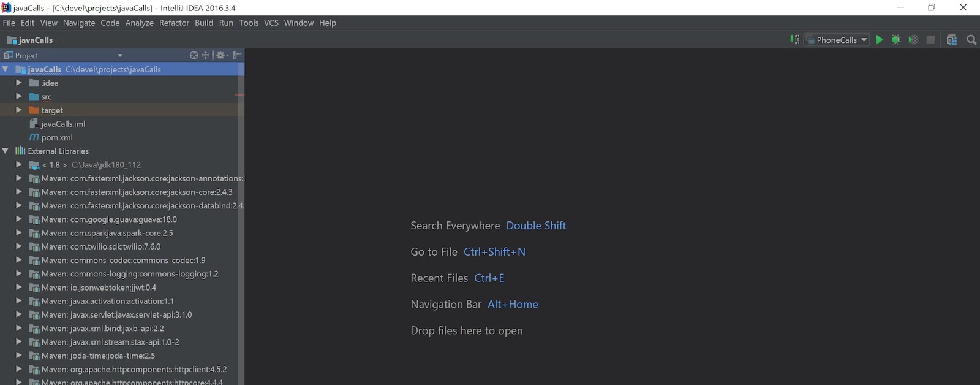Expand the target folder
The image size is (980, 385).
(x=19, y=110)
